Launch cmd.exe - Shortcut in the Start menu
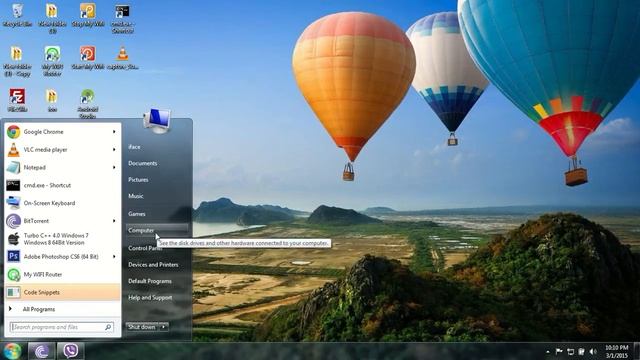This screenshot has width=640, height=360. coord(62,185)
